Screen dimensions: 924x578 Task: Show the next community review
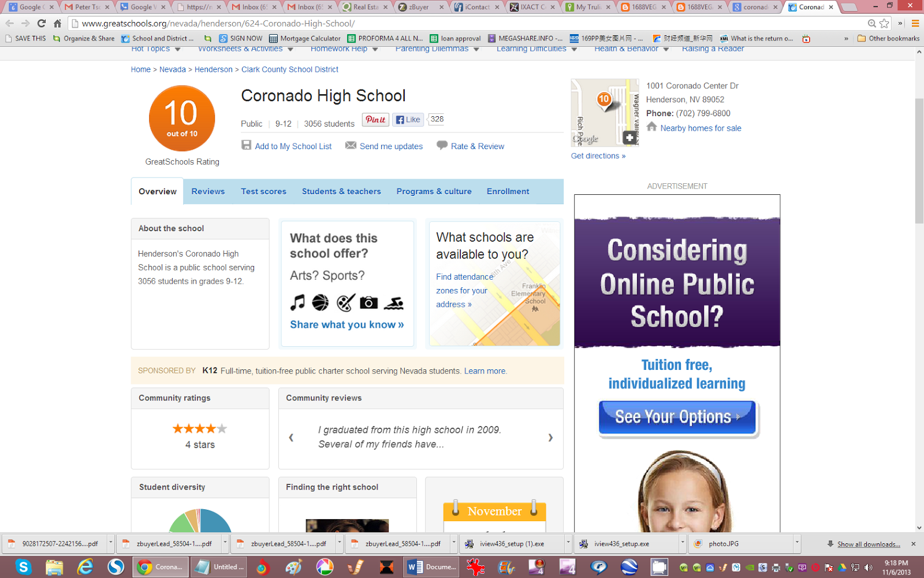click(x=550, y=438)
